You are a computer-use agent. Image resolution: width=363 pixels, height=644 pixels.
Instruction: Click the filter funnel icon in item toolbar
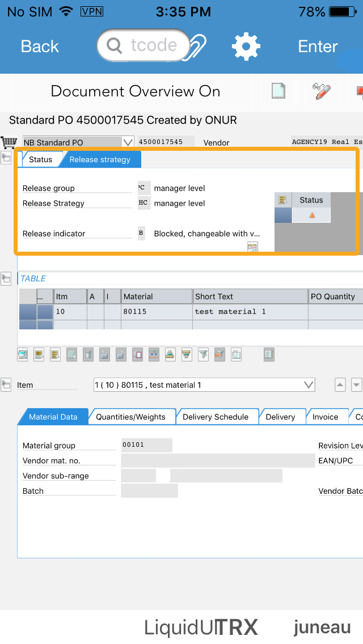tap(203, 354)
